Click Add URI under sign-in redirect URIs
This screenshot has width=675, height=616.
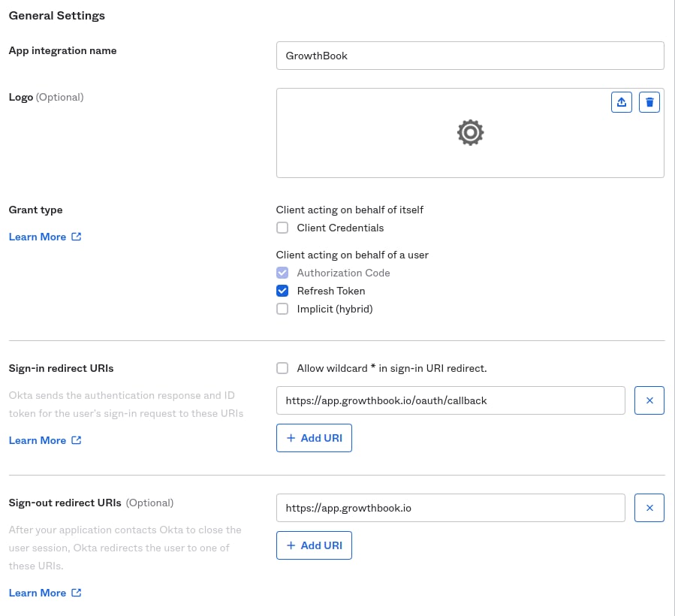315,438
